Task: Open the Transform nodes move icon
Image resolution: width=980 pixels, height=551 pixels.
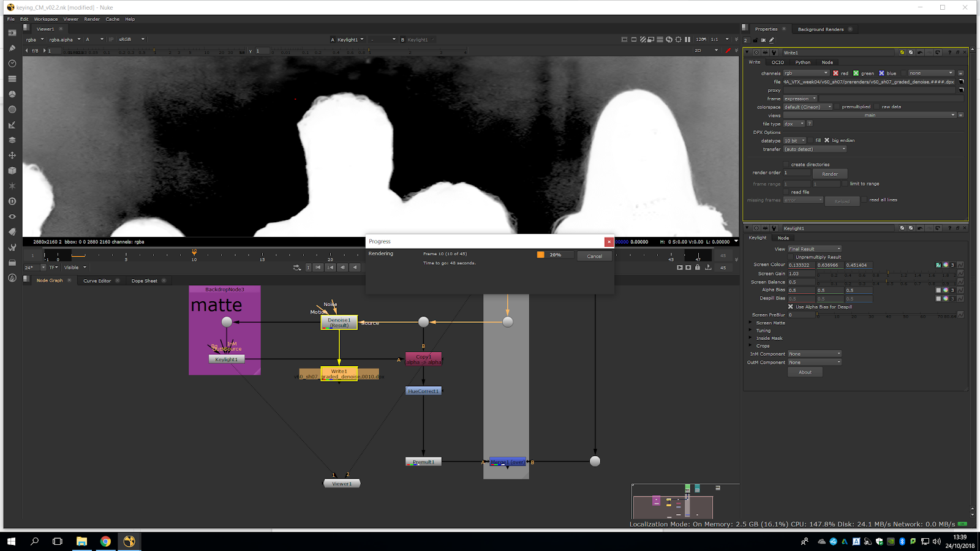Action: pos(12,156)
